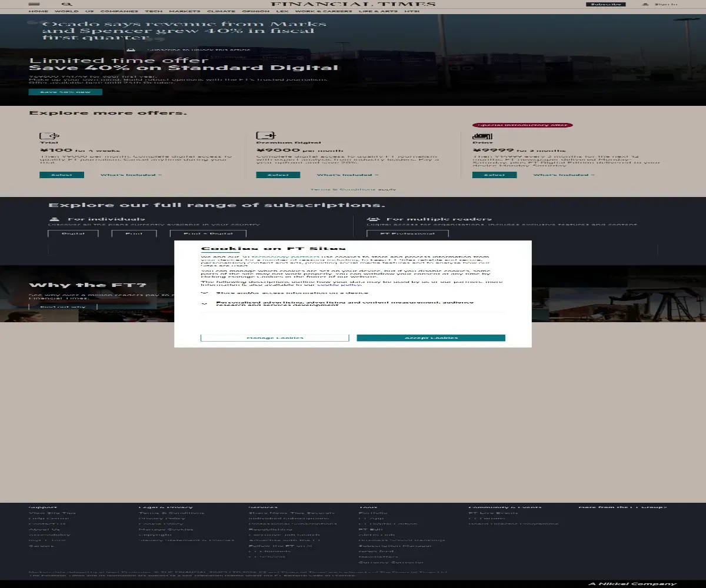Open the HOME nav item
Image resolution: width=706 pixels, height=588 pixels.
click(x=39, y=11)
